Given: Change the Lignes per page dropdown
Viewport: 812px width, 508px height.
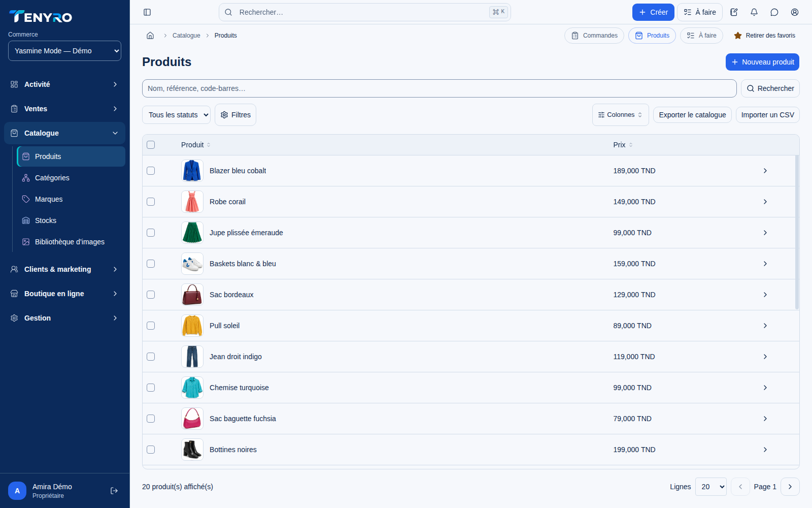Looking at the screenshot, I should pos(711,487).
